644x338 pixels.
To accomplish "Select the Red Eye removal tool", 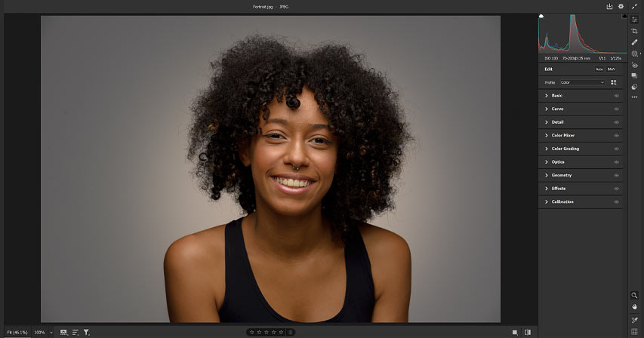I will tap(634, 65).
